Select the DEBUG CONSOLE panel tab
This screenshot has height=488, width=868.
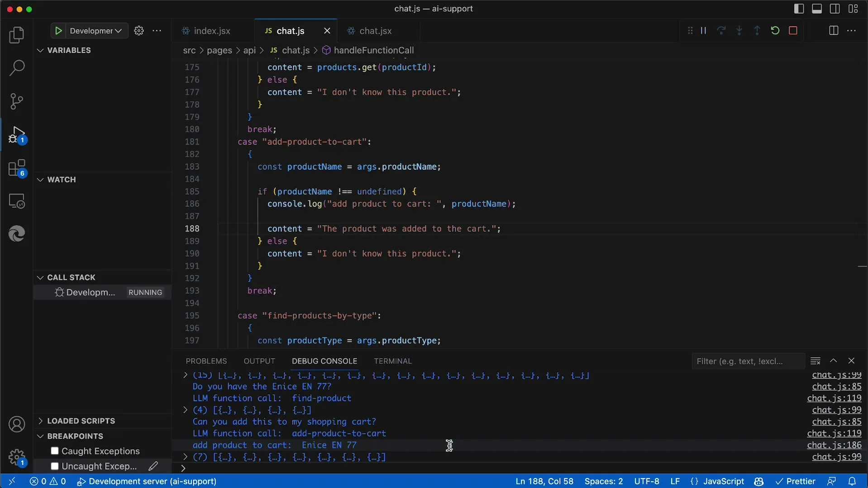324,361
